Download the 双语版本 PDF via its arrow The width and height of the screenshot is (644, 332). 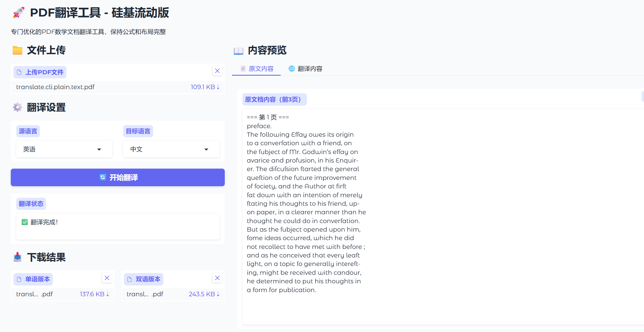pyautogui.click(x=218, y=294)
